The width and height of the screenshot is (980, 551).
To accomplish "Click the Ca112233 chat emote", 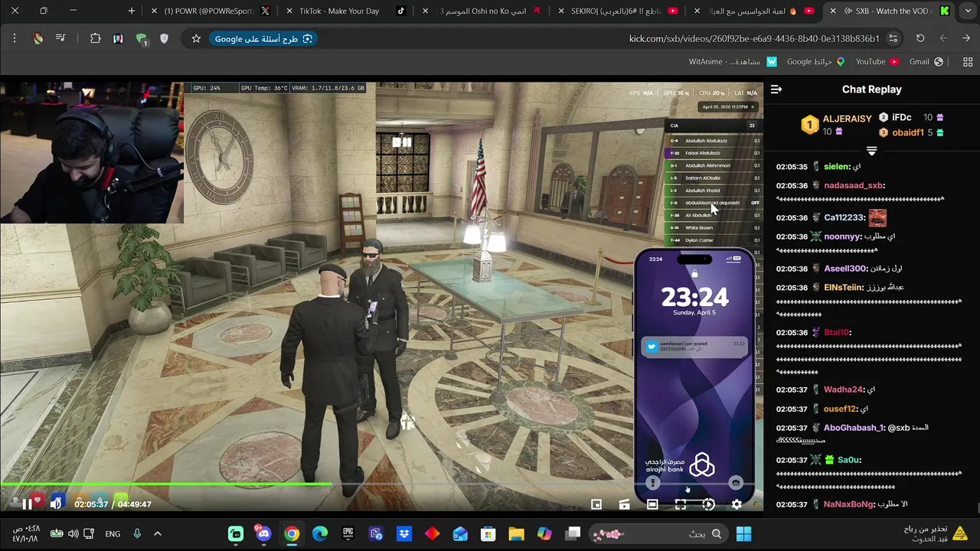I will (x=877, y=217).
